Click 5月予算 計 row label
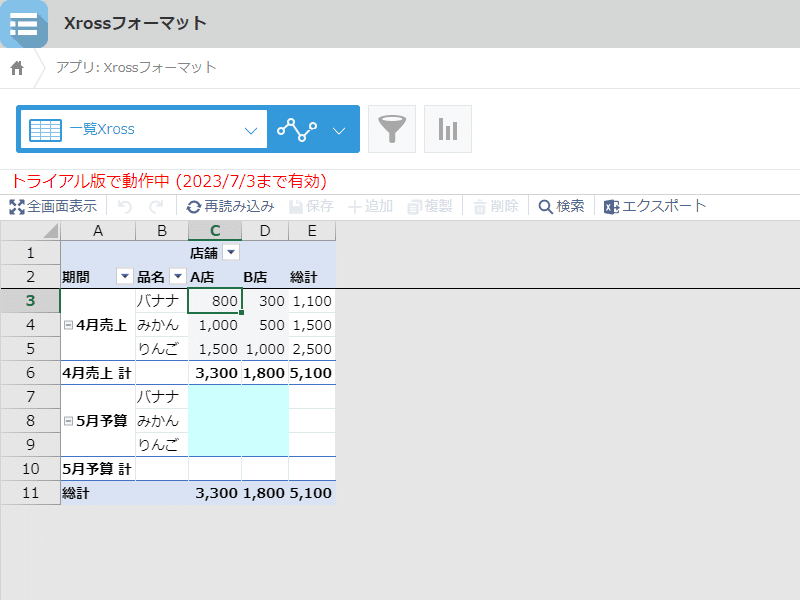This screenshot has width=800, height=600. click(98, 468)
